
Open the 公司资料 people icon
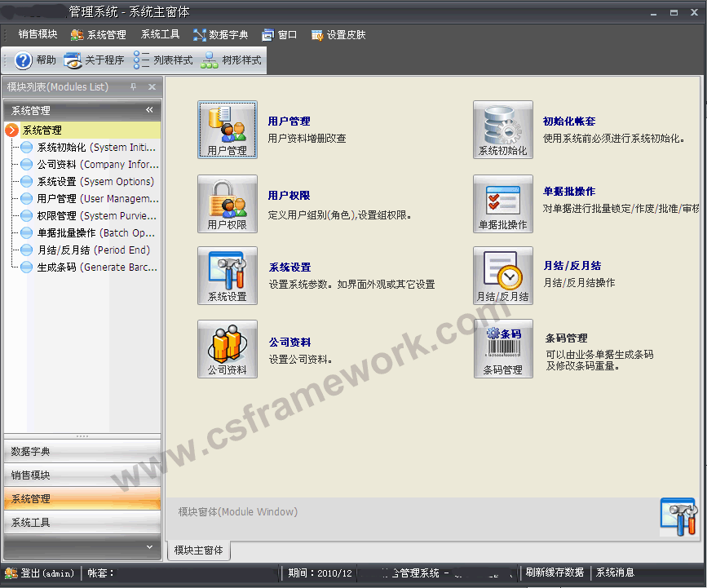click(227, 348)
